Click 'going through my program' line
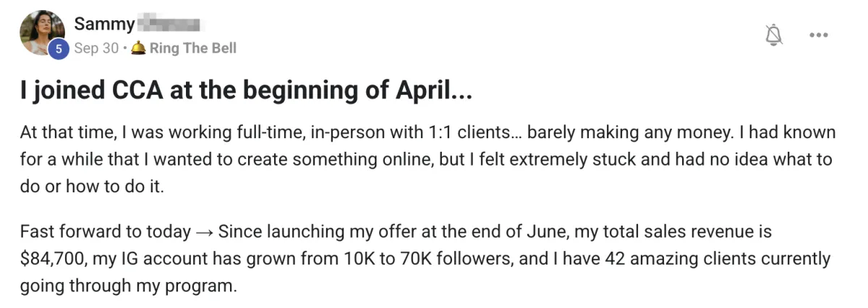868x308 pixels. (x=129, y=286)
